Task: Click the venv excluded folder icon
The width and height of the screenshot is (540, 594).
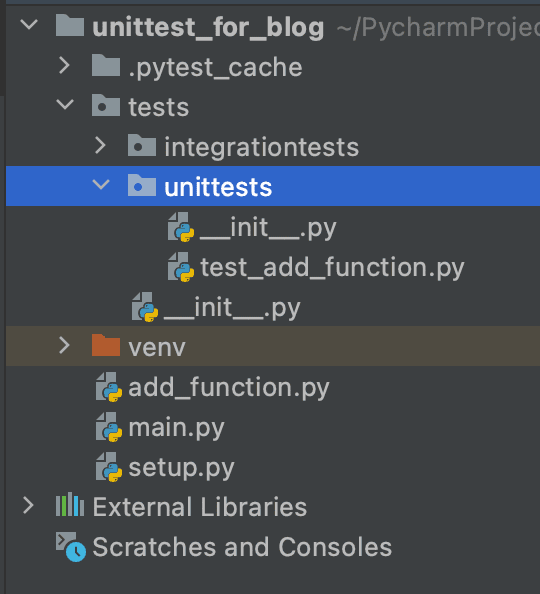Action: click(x=106, y=345)
